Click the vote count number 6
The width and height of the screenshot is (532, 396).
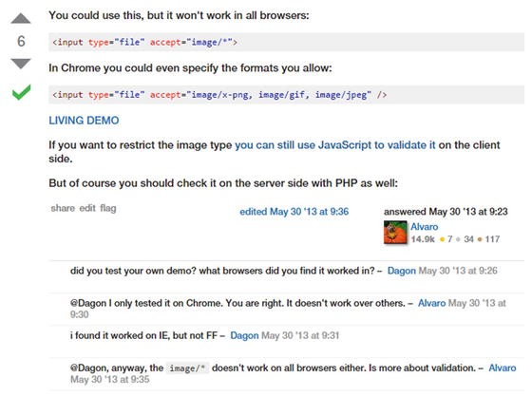tap(21, 41)
